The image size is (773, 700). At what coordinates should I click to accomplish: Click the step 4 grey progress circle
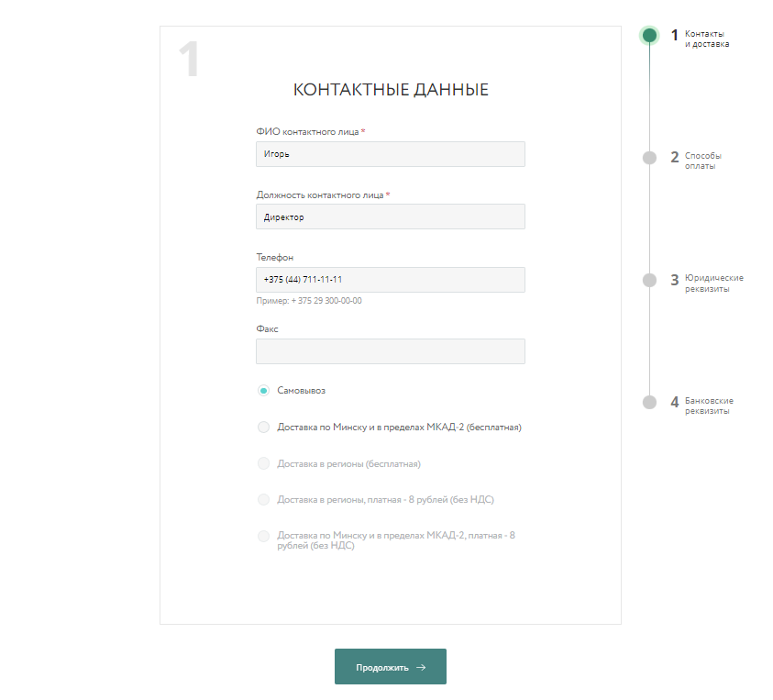pyautogui.click(x=649, y=402)
